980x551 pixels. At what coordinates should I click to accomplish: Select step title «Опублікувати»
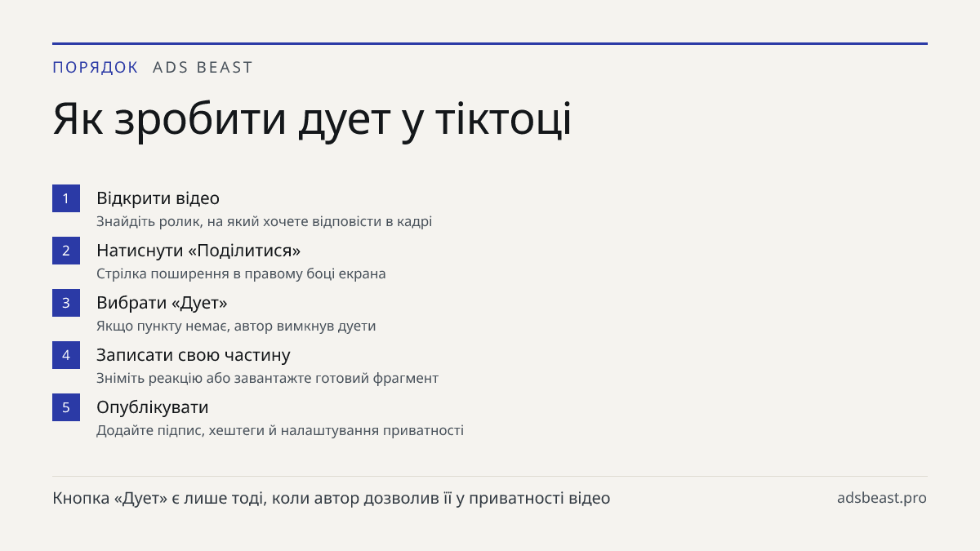[153, 407]
